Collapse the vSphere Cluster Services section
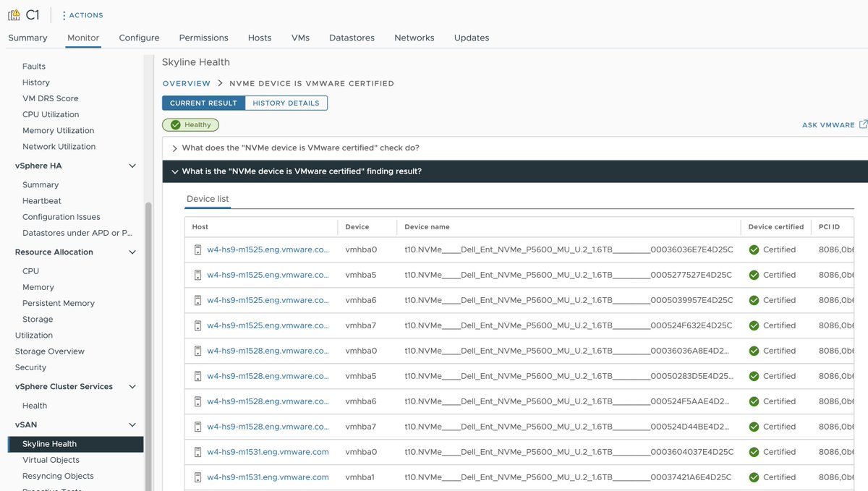868x491 pixels. [x=132, y=387]
